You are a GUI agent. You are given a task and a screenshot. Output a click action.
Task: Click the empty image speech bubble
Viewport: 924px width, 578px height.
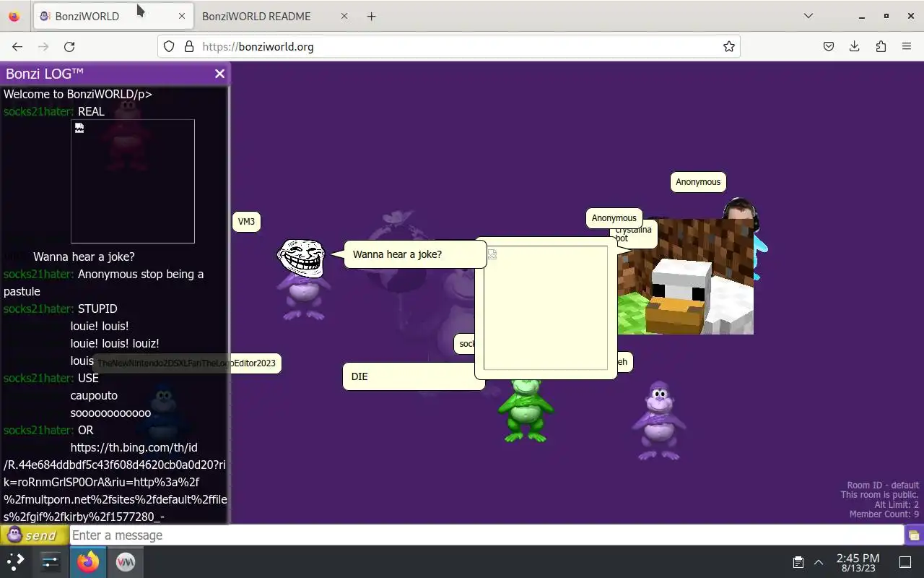pos(546,308)
